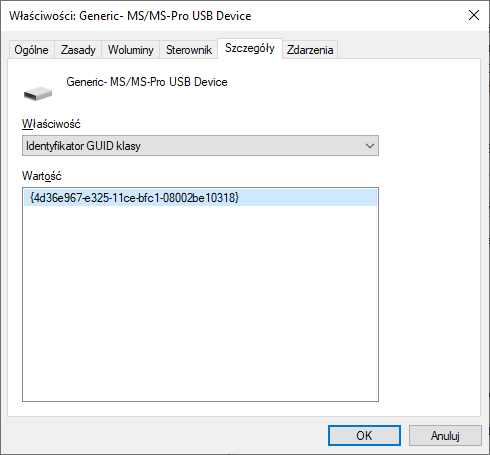The width and height of the screenshot is (490, 455).
Task: Select the Szczegóły tab
Action: click(250, 48)
